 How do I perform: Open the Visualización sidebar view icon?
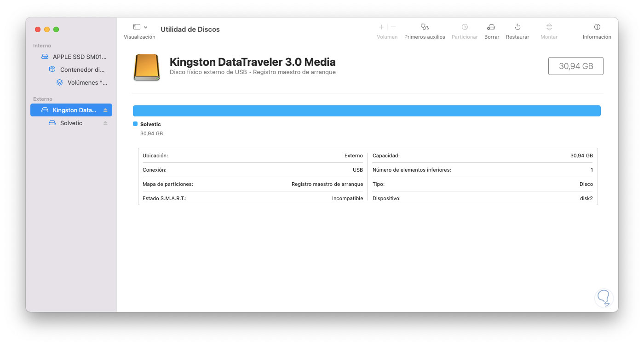(x=137, y=27)
